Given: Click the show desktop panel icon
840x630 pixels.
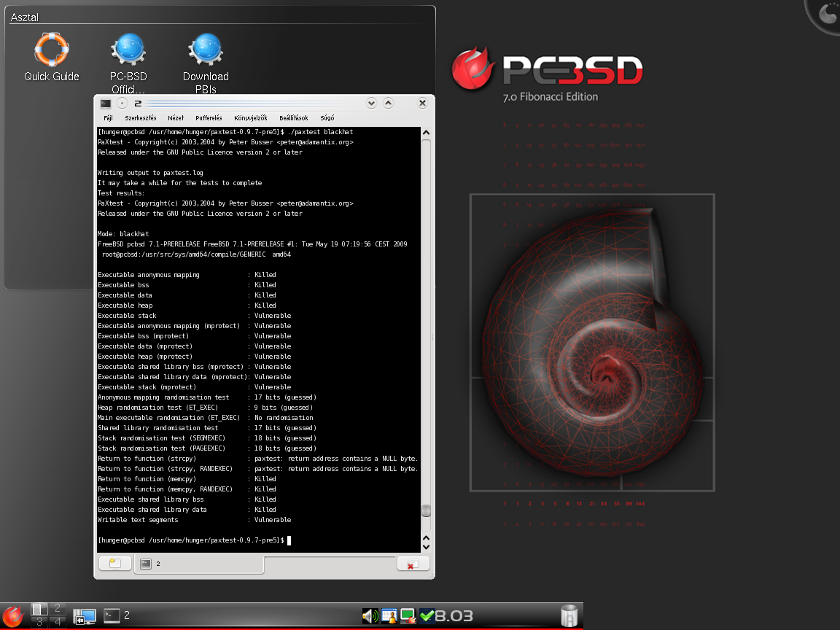Looking at the screenshot, I should point(84,616).
